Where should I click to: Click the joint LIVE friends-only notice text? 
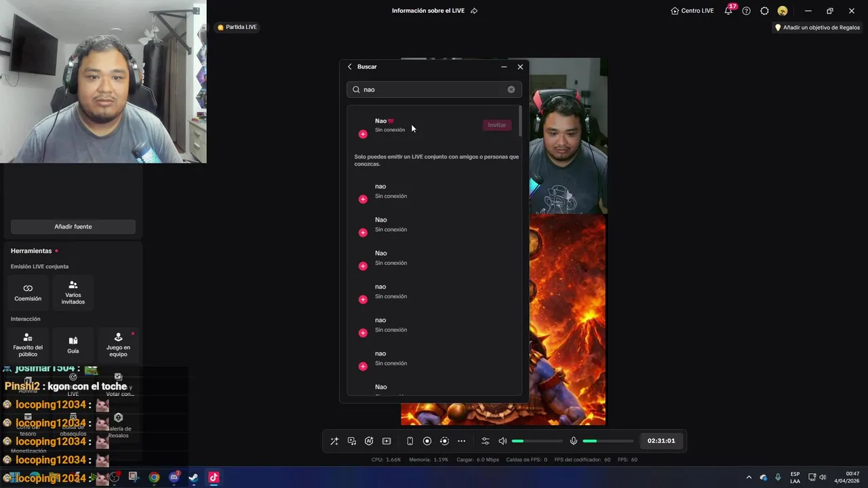pyautogui.click(x=436, y=161)
